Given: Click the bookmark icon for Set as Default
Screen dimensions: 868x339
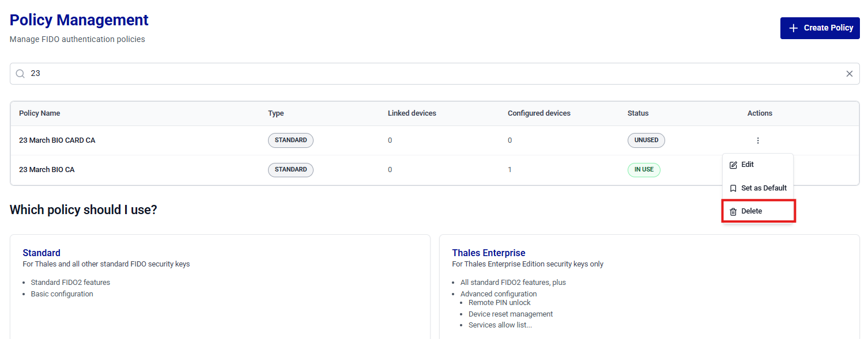Looking at the screenshot, I should 733,188.
